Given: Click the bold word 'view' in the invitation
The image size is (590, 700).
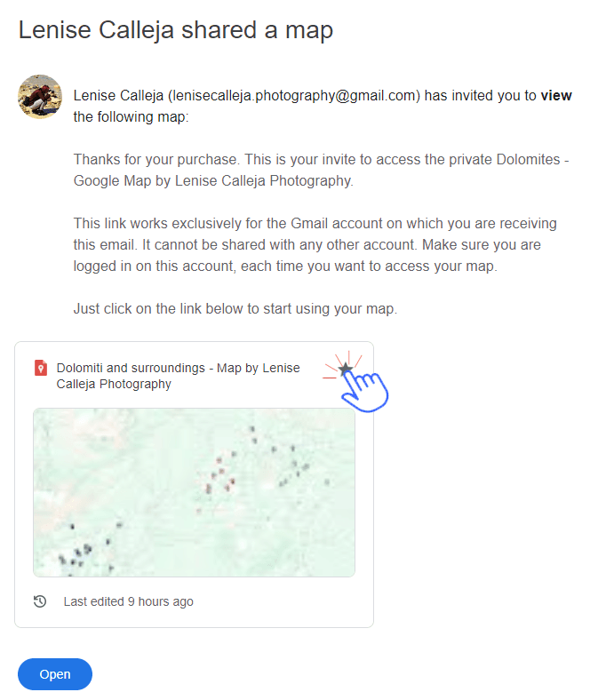Looking at the screenshot, I should pos(556,96).
